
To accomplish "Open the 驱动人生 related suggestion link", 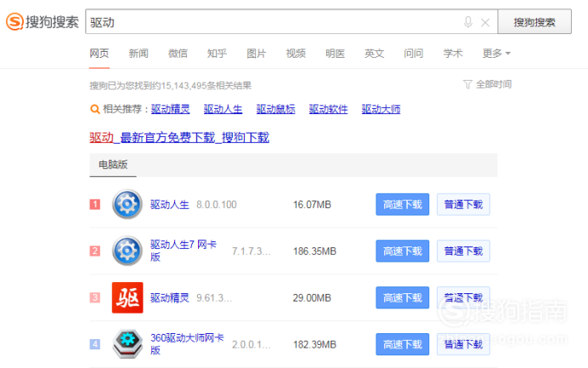I will 223,109.
